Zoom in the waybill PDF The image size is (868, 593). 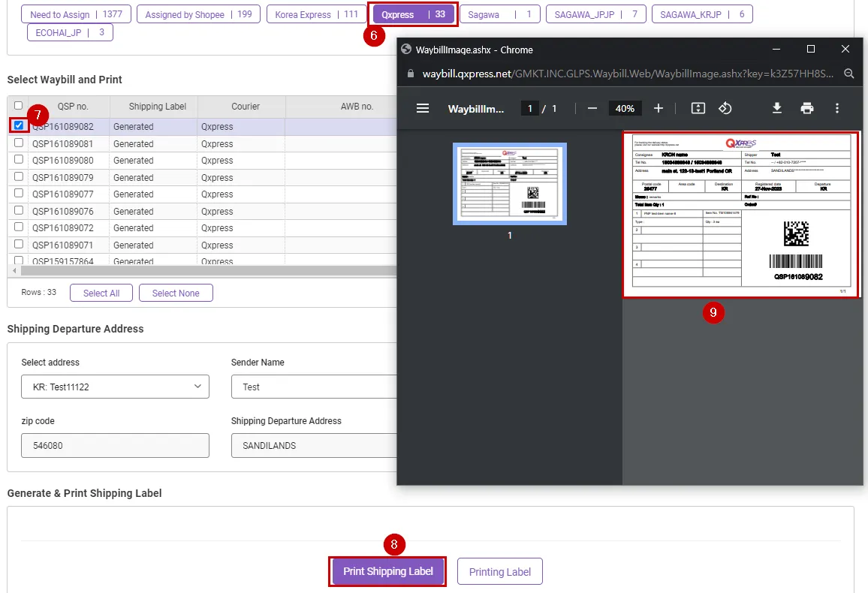(x=659, y=108)
